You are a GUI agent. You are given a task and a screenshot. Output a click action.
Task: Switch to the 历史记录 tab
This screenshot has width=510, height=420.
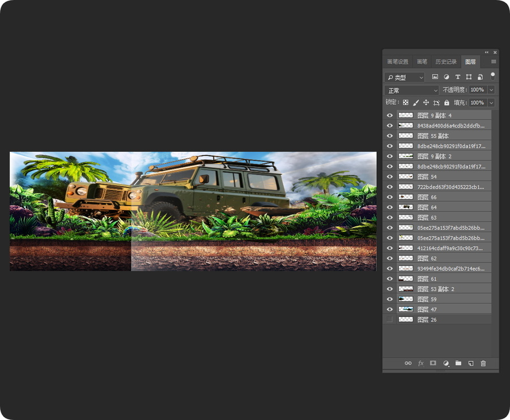click(x=446, y=62)
